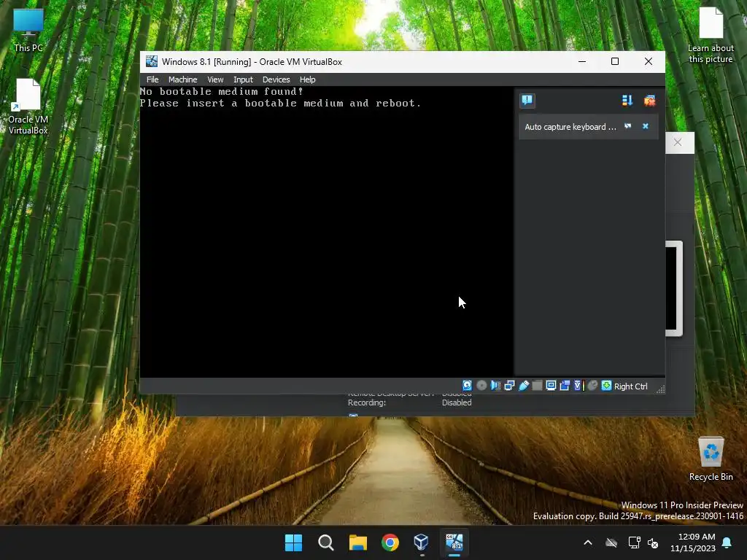Click the shared folders status icon
Screen dimensions: 747x560
pyautogui.click(x=537, y=386)
